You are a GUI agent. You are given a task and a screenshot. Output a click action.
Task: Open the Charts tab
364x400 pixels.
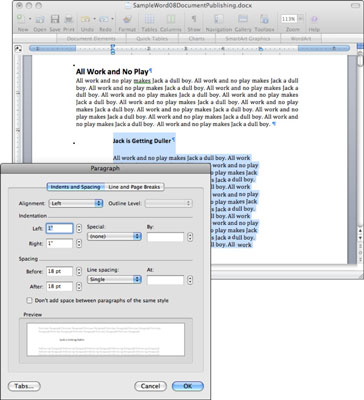pyautogui.click(x=197, y=39)
